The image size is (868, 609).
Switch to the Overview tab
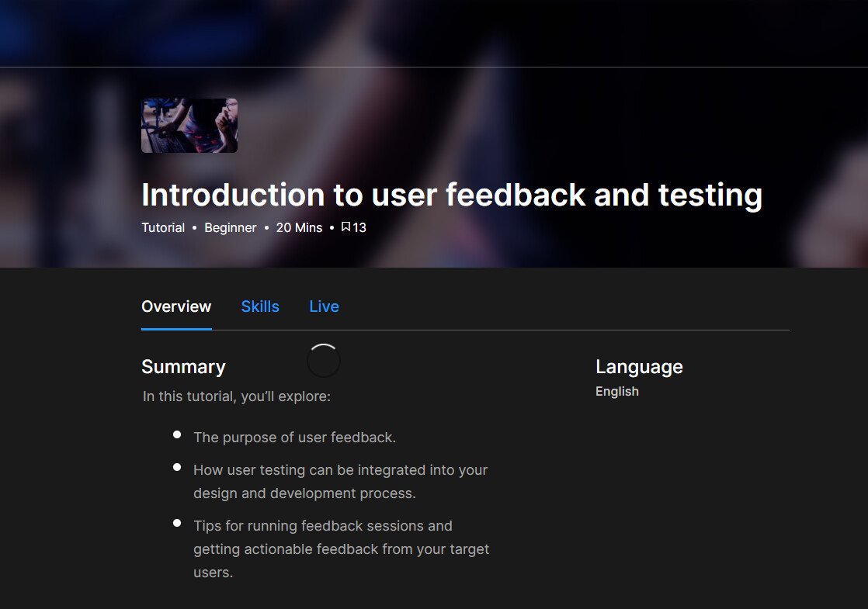click(x=176, y=306)
